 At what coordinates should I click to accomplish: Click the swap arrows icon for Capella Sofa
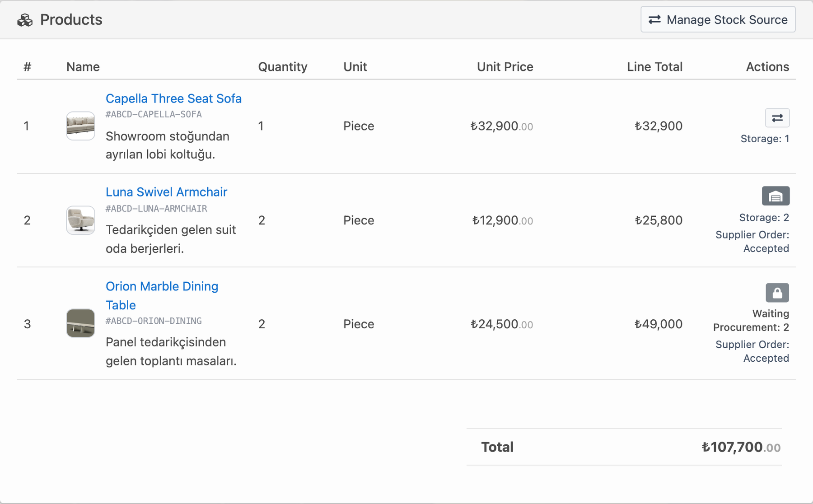click(777, 118)
